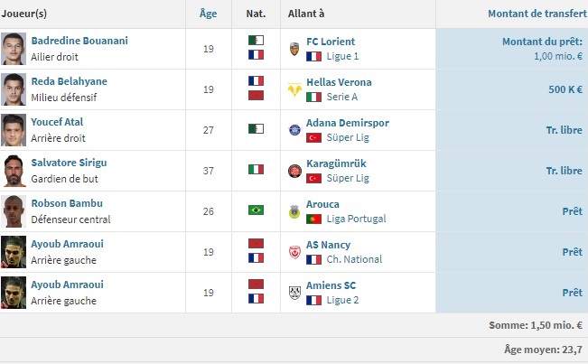Click Youcef Atal's player photo thumbnail
Viewport: 588px width, 364px height.
[14, 130]
